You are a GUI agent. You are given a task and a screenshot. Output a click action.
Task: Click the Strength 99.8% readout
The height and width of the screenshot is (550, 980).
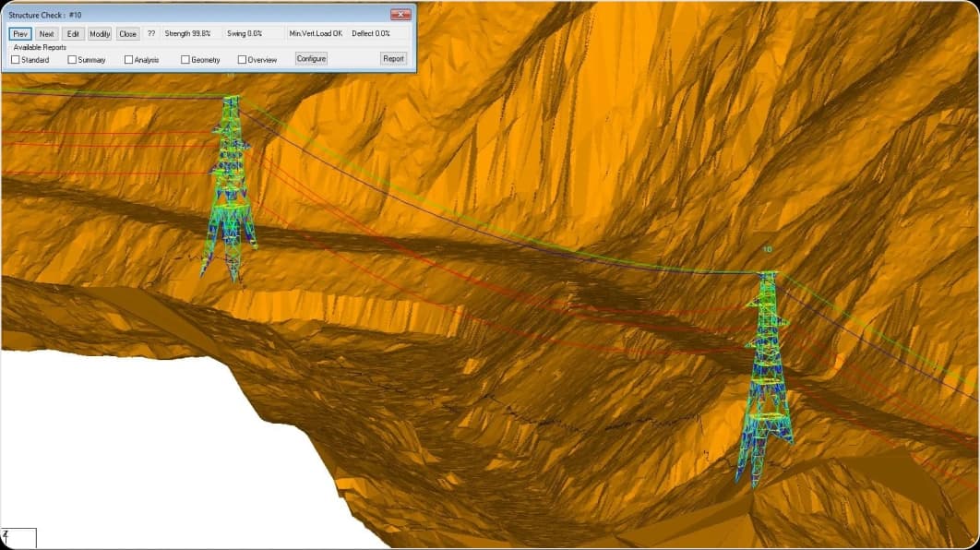tap(187, 33)
